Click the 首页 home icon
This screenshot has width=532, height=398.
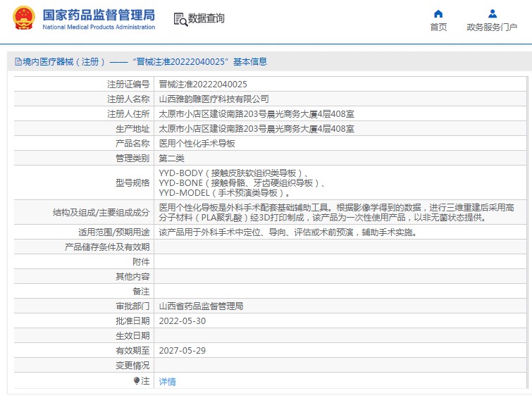point(438,14)
